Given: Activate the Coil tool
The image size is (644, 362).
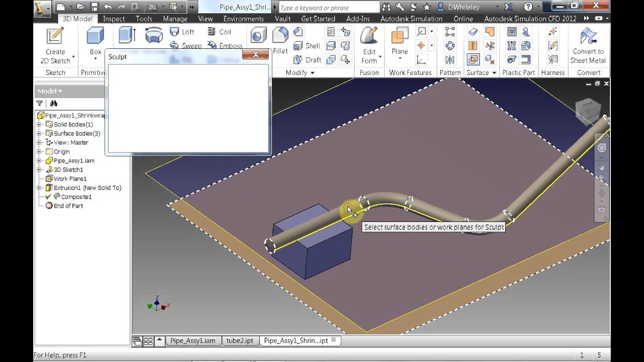Looking at the screenshot, I should 219,32.
